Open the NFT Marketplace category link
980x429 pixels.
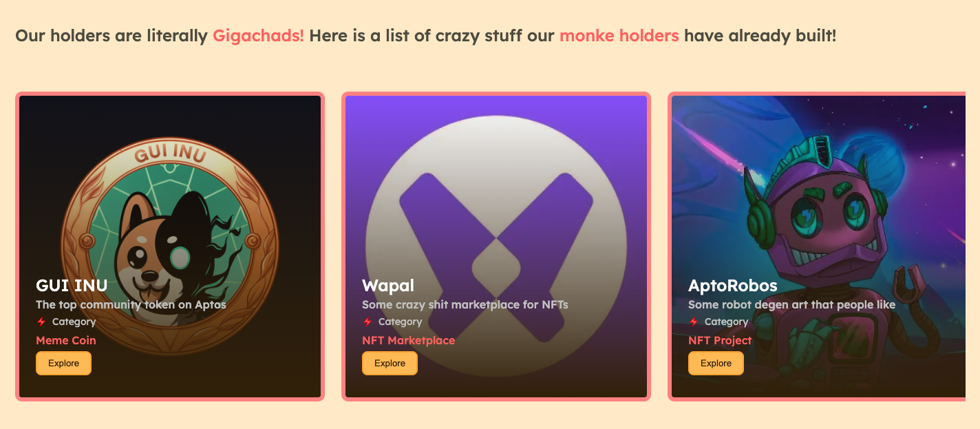(x=408, y=340)
